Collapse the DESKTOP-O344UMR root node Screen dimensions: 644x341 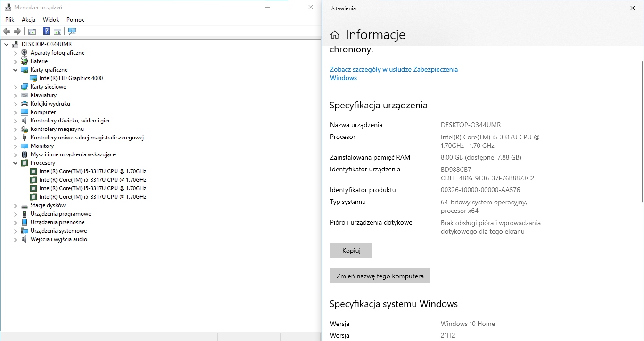click(6, 44)
